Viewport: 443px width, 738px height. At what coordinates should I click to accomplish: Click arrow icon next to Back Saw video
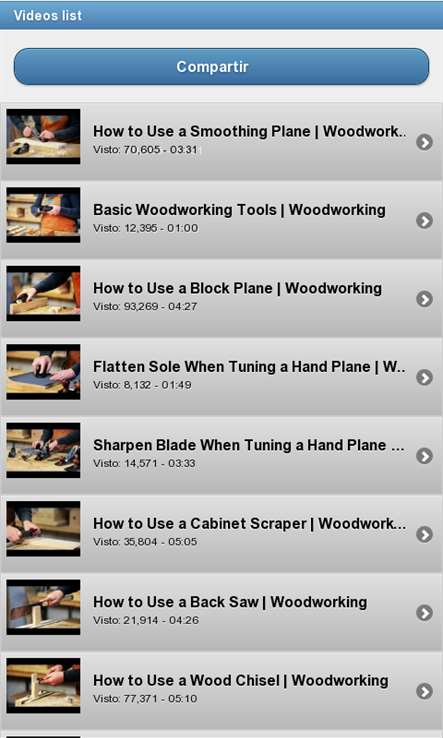(424, 613)
